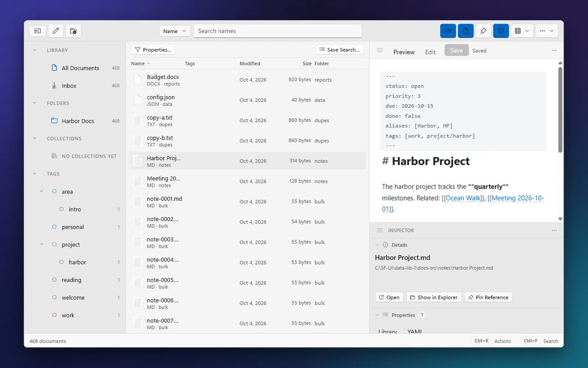
Task: Open the Name search scope dropdown
Action: (x=175, y=31)
